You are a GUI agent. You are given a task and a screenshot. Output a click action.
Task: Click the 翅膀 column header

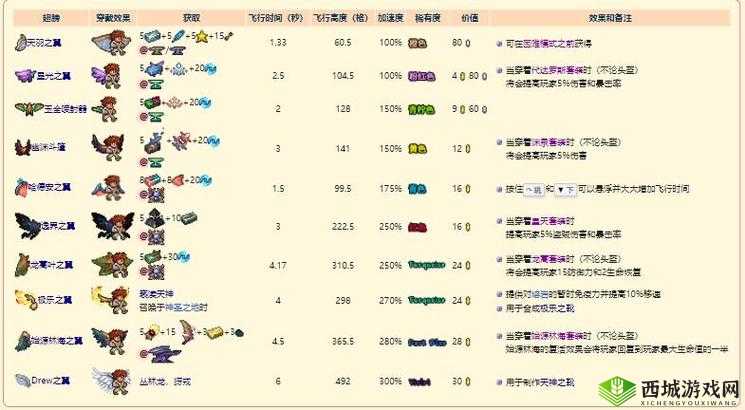tap(50, 18)
